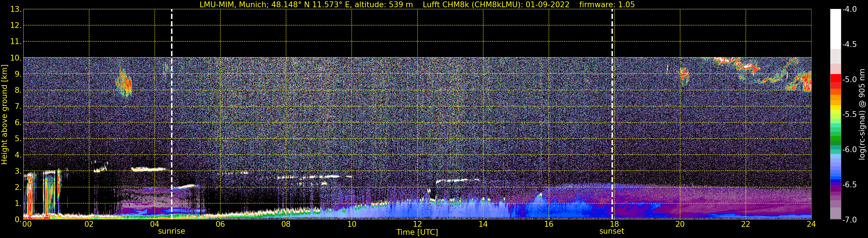Image resolution: width=868 pixels, height=238 pixels.
Task: Click the height axis tick label 0.
Action: click(18, 220)
